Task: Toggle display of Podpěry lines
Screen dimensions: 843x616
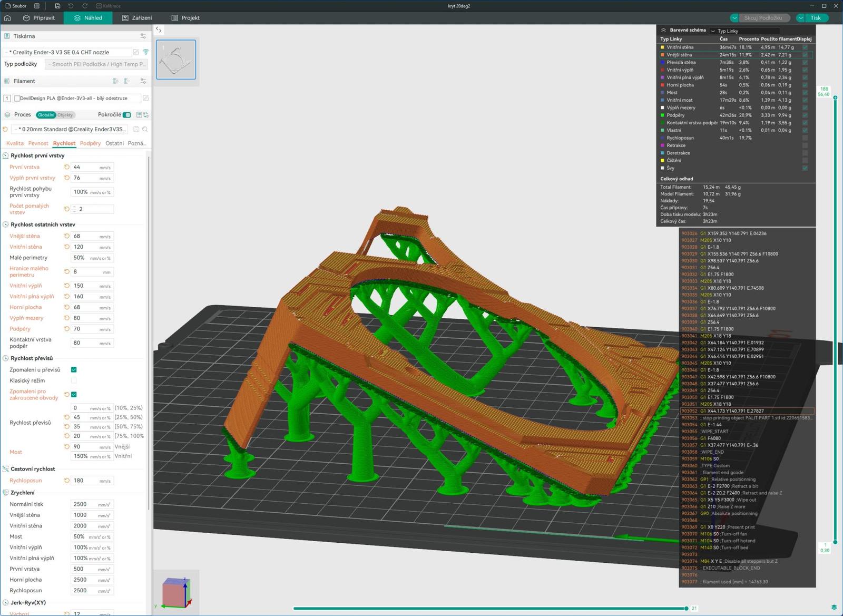Action: [x=805, y=115]
